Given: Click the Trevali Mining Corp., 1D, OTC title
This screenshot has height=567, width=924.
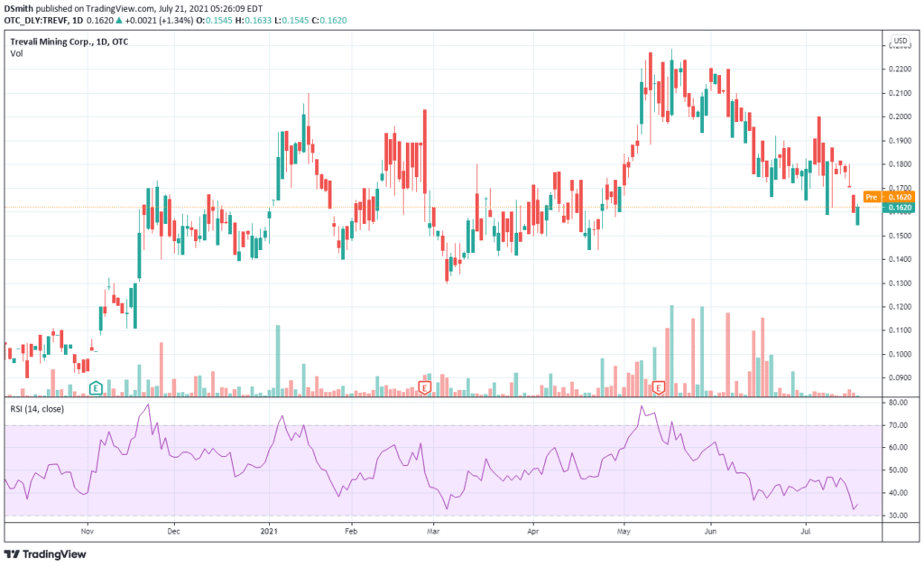Looking at the screenshot, I should (69, 42).
